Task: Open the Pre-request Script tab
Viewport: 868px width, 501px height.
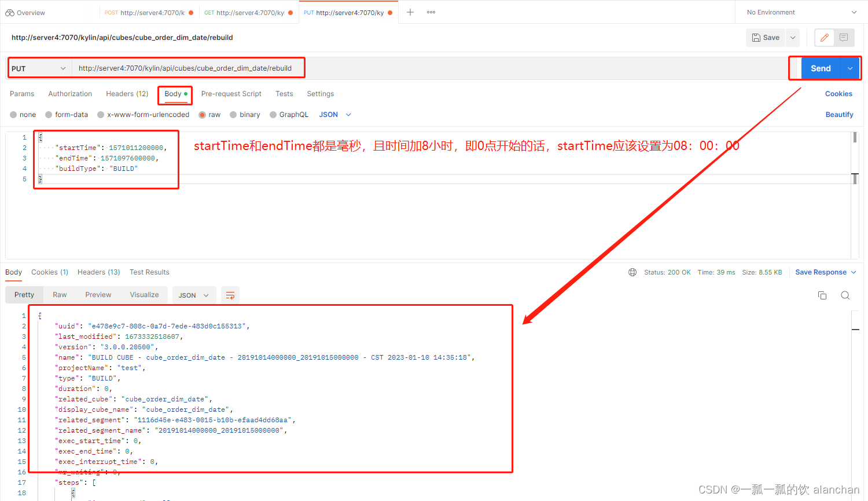Action: tap(231, 94)
